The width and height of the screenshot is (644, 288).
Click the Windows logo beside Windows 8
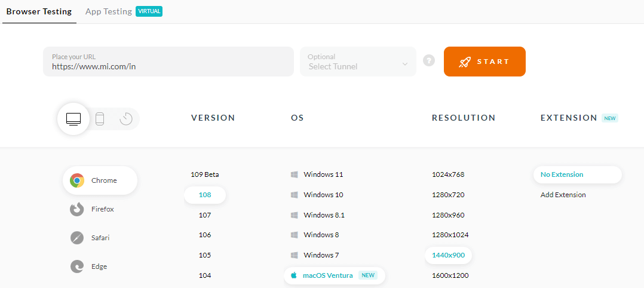point(294,235)
